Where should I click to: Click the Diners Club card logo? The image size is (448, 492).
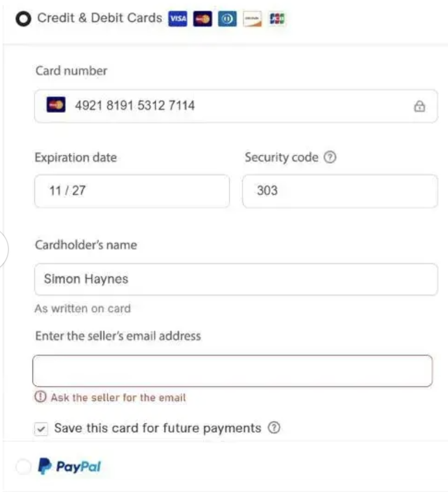tap(227, 19)
